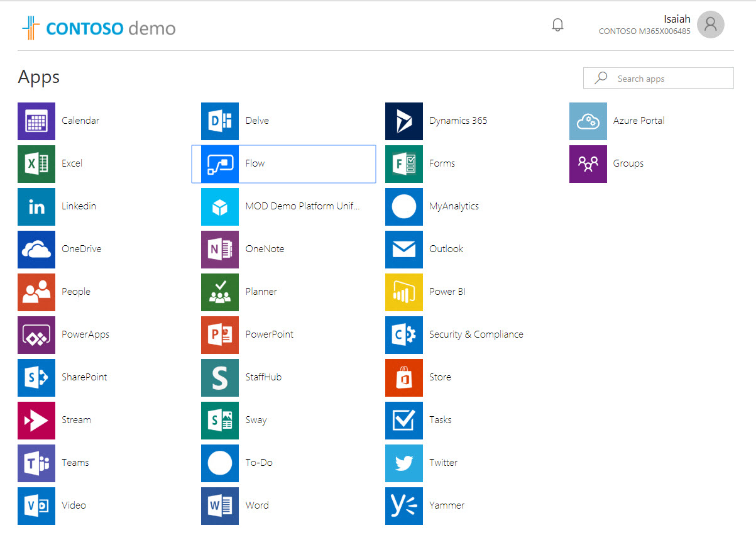Open the Stream label link
Viewport: 756px width, 552px height.
pyautogui.click(x=76, y=420)
